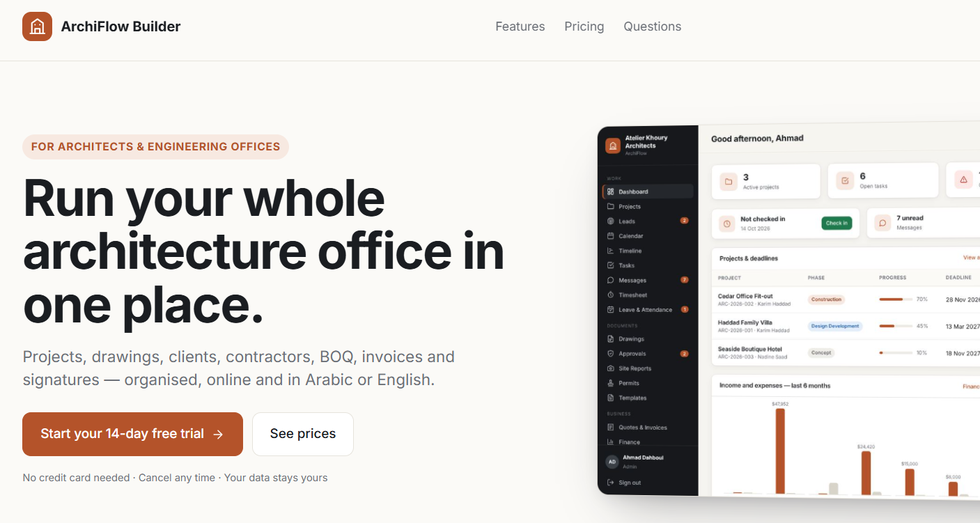Image resolution: width=980 pixels, height=523 pixels.
Task: Click Cedar Office Fit-out 70% progress bar
Action: 896,299
